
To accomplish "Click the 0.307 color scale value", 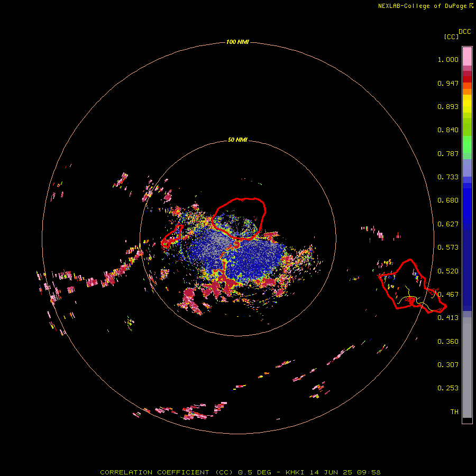I will point(448,365).
